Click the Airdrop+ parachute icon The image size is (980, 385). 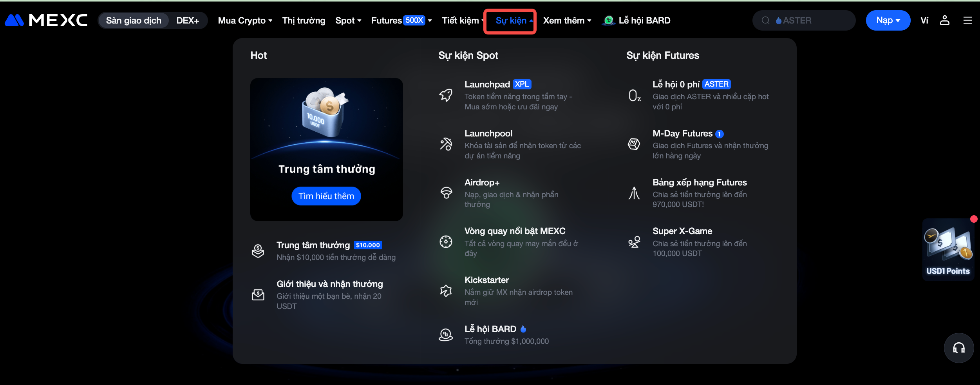point(446,193)
